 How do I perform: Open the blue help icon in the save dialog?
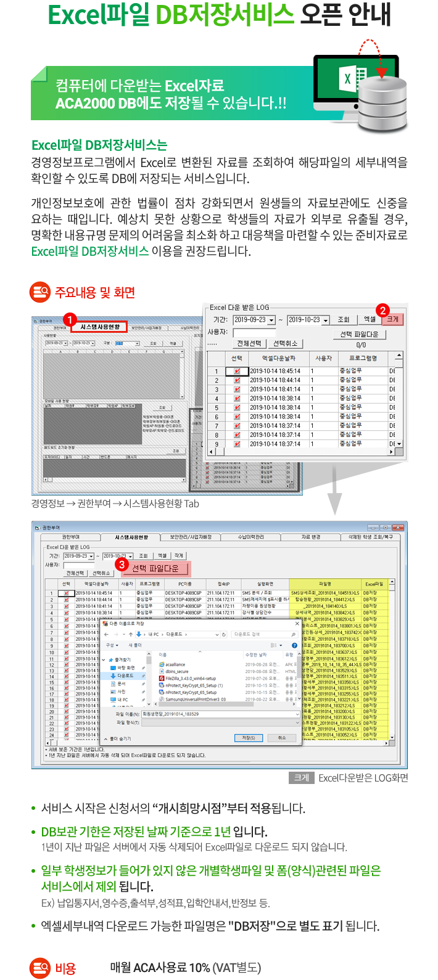click(294, 645)
